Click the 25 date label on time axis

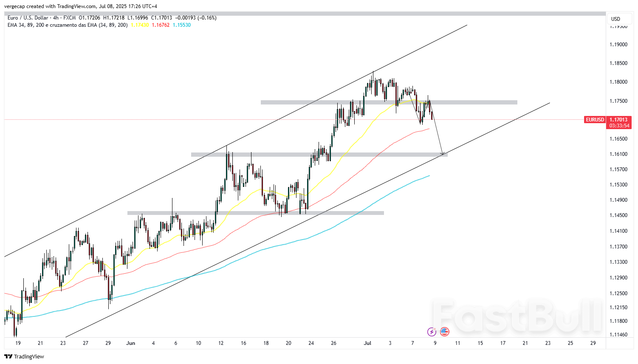coord(570,343)
